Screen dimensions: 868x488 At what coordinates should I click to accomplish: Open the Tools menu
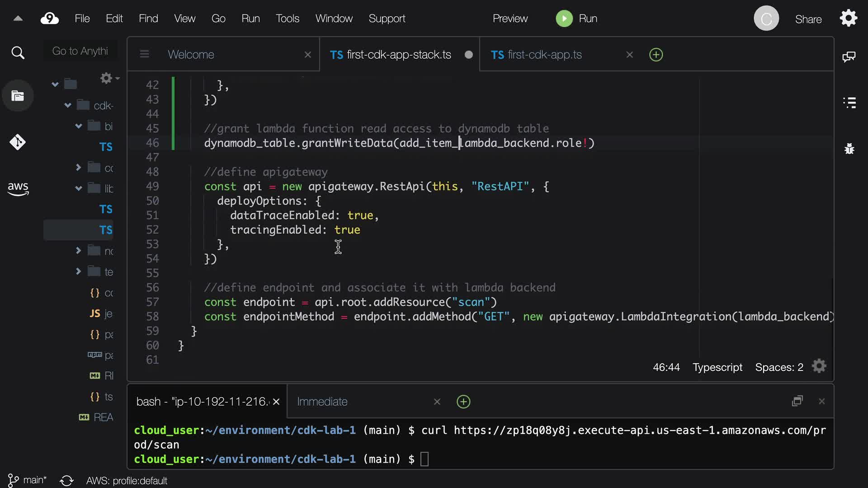tap(287, 19)
